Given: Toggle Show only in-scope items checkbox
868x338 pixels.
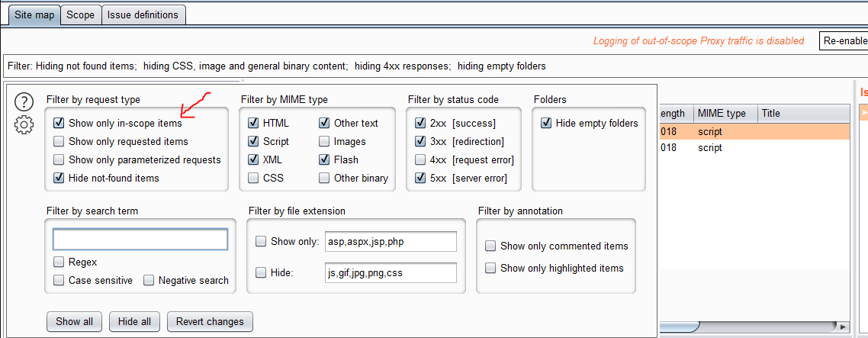Looking at the screenshot, I should click(x=59, y=123).
